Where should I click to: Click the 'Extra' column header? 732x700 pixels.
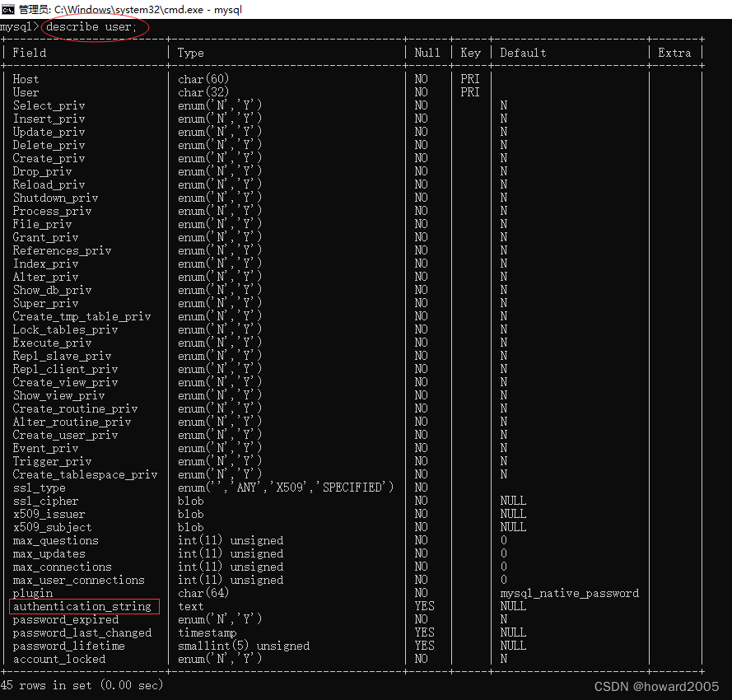(674, 53)
